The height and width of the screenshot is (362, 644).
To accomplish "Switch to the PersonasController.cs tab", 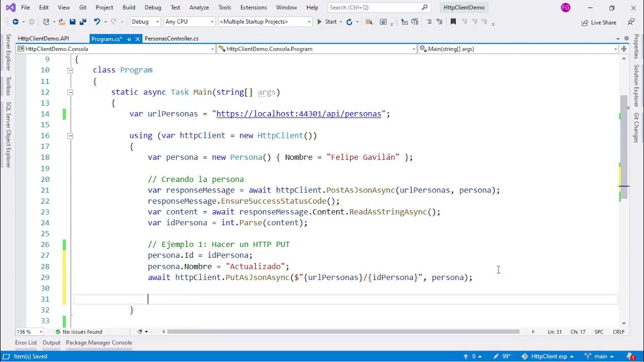I will [172, 39].
